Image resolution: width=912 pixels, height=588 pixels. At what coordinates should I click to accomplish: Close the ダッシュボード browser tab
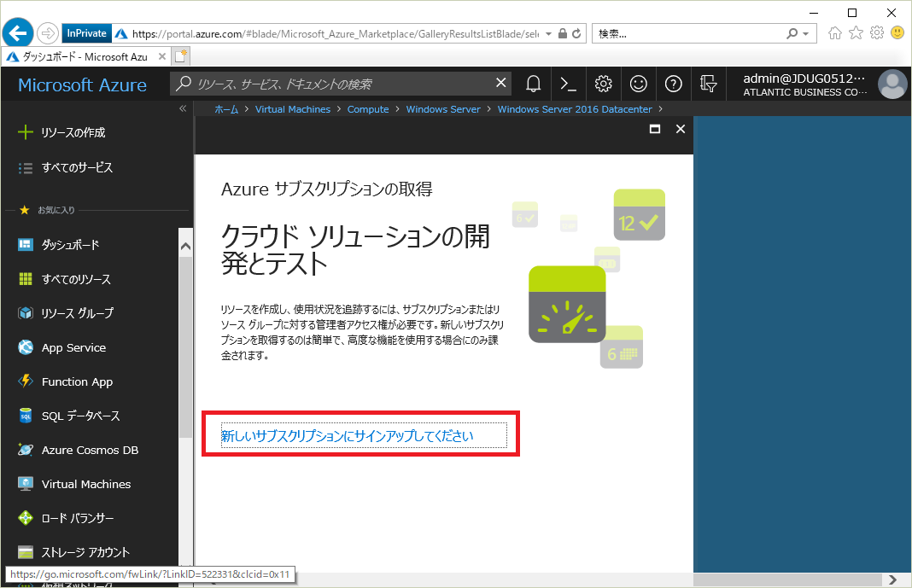tap(161, 56)
